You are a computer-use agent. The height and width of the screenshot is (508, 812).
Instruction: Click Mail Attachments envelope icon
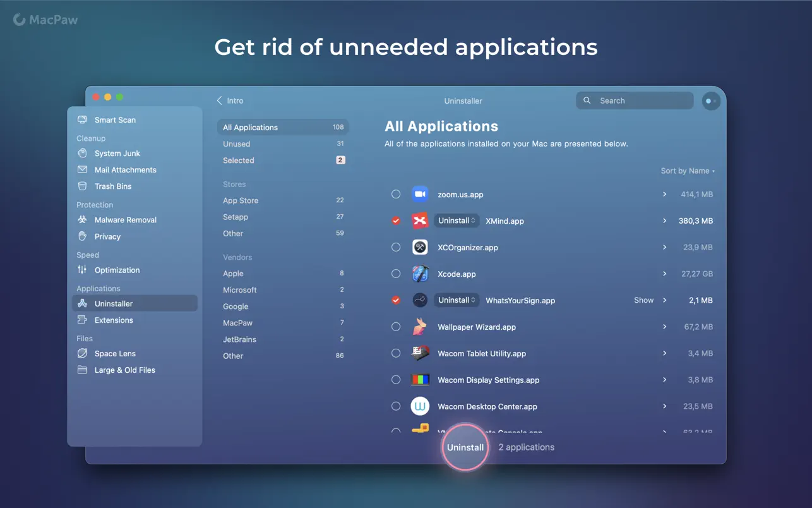point(82,169)
